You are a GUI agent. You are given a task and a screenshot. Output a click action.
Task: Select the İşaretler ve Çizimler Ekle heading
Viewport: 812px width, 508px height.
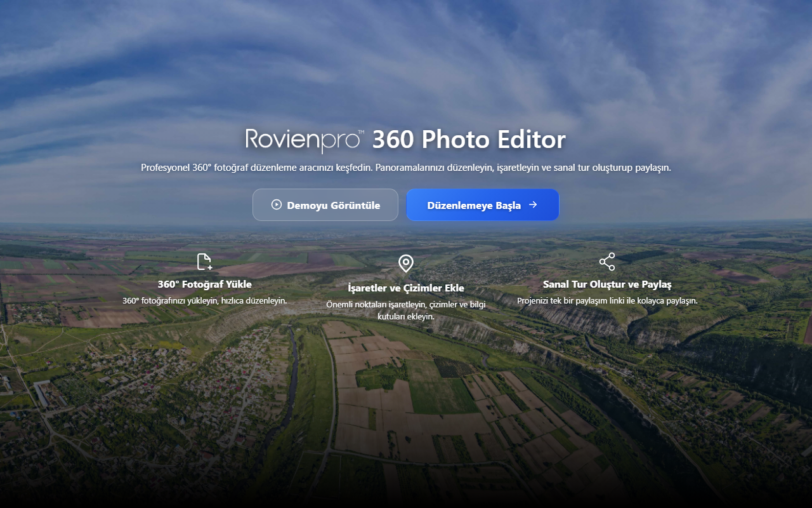406,288
